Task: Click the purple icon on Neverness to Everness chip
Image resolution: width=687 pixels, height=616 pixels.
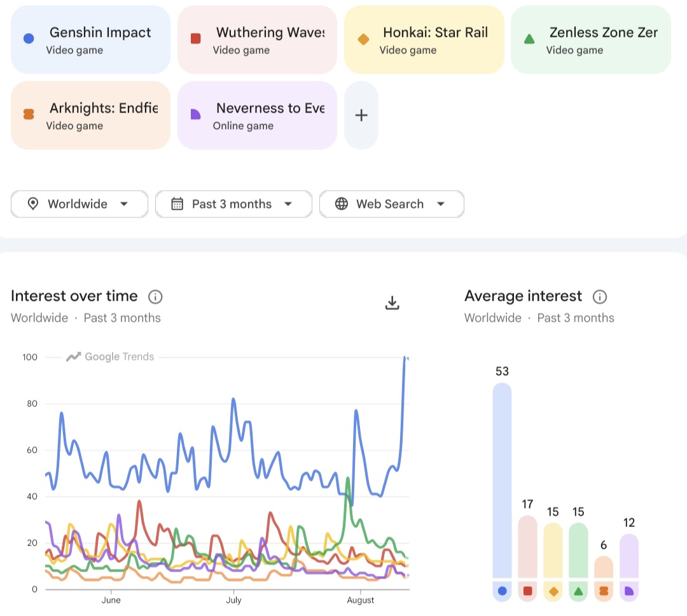Action: (195, 114)
